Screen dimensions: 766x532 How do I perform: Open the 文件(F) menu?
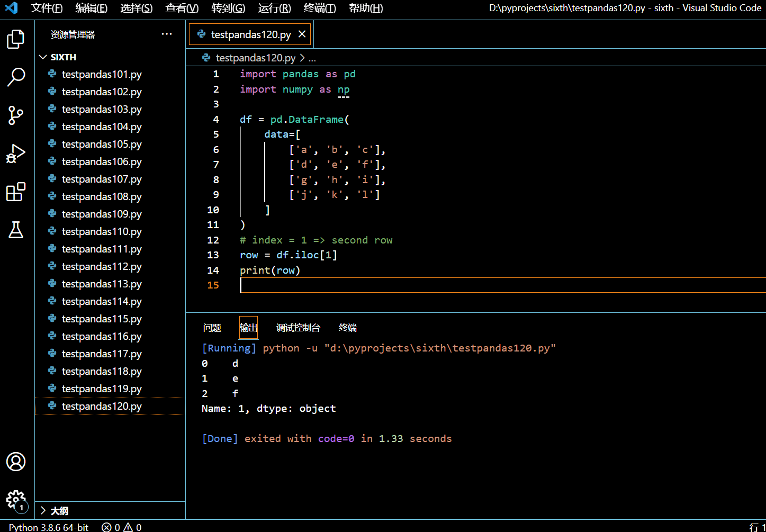pos(47,8)
